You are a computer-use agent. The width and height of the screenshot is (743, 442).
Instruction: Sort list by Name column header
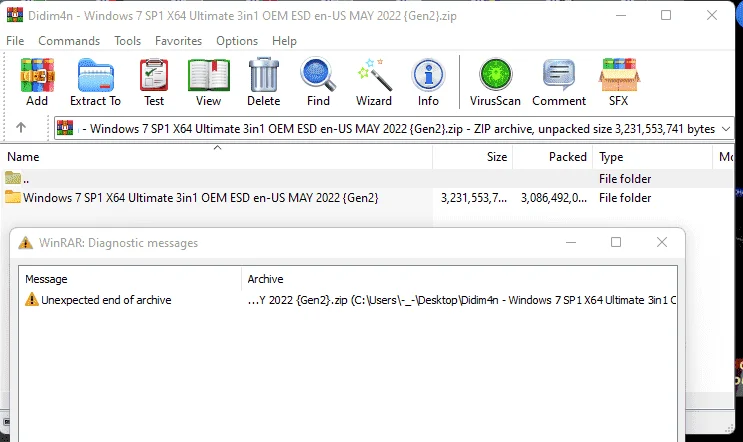(x=217, y=157)
